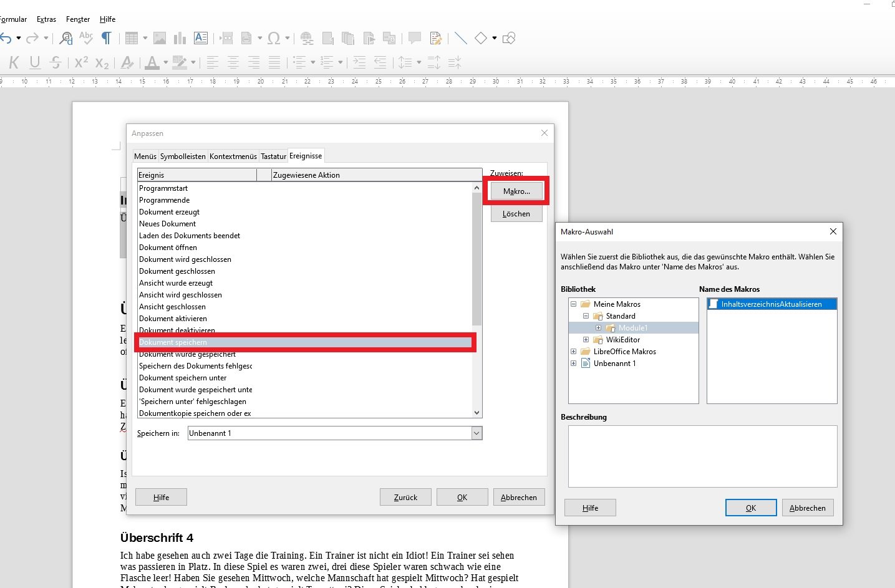Select the 'Dokument speichern unter' event
This screenshot has height=588, width=895.
pyautogui.click(x=183, y=378)
